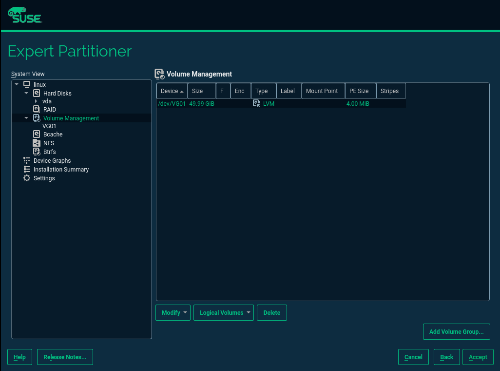Click Accept to confirm partitioning
This screenshot has width=500, height=371.
pos(478,357)
